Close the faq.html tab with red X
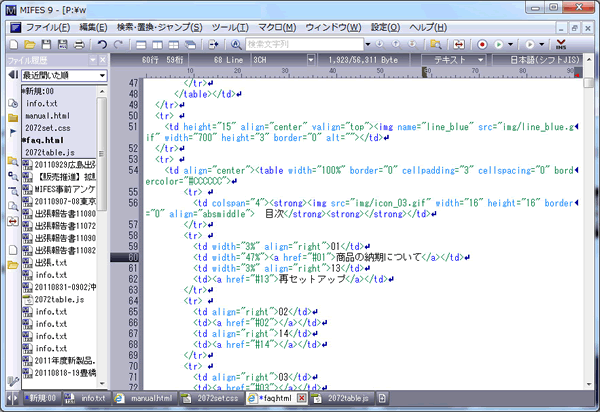Screen dimensions: 600x412 [x=302, y=398]
